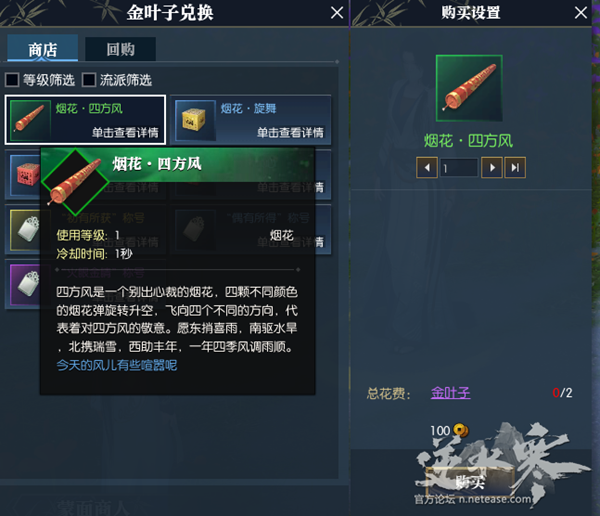Increase purchase quantity with right arrow
The image size is (600, 516).
tap(492, 168)
